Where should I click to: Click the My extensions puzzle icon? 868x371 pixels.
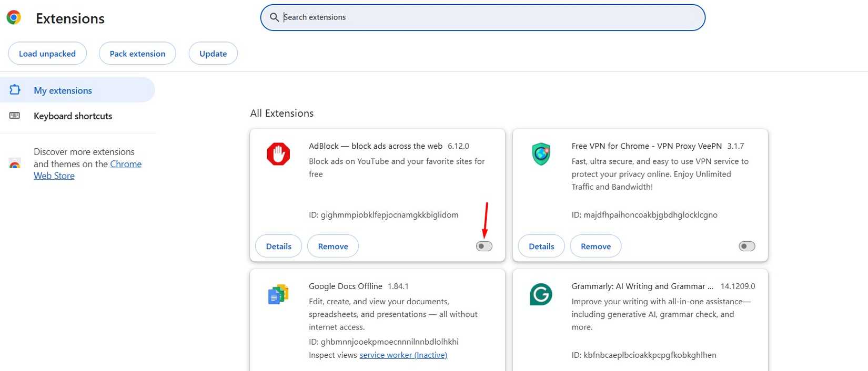pyautogui.click(x=15, y=90)
